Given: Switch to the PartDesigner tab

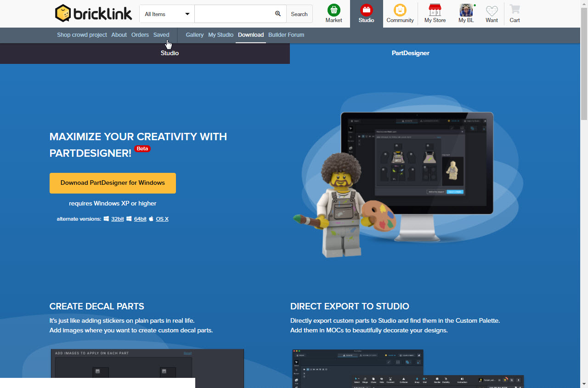Looking at the screenshot, I should (411, 53).
